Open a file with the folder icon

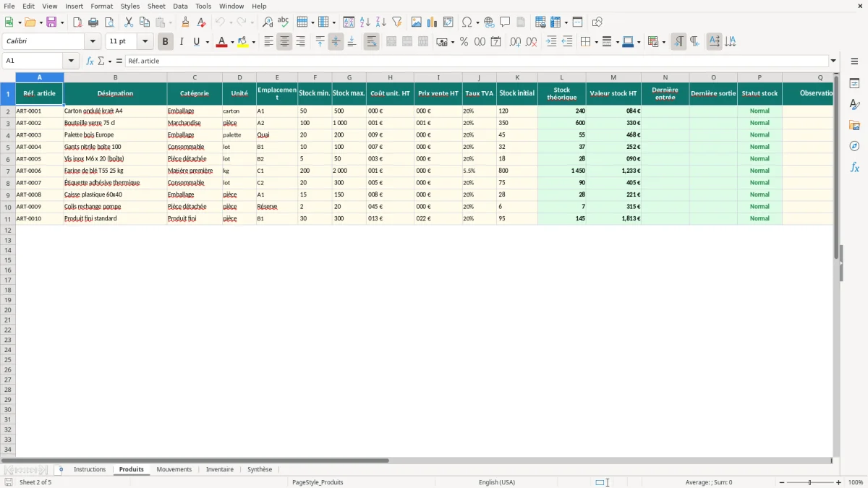pos(29,22)
